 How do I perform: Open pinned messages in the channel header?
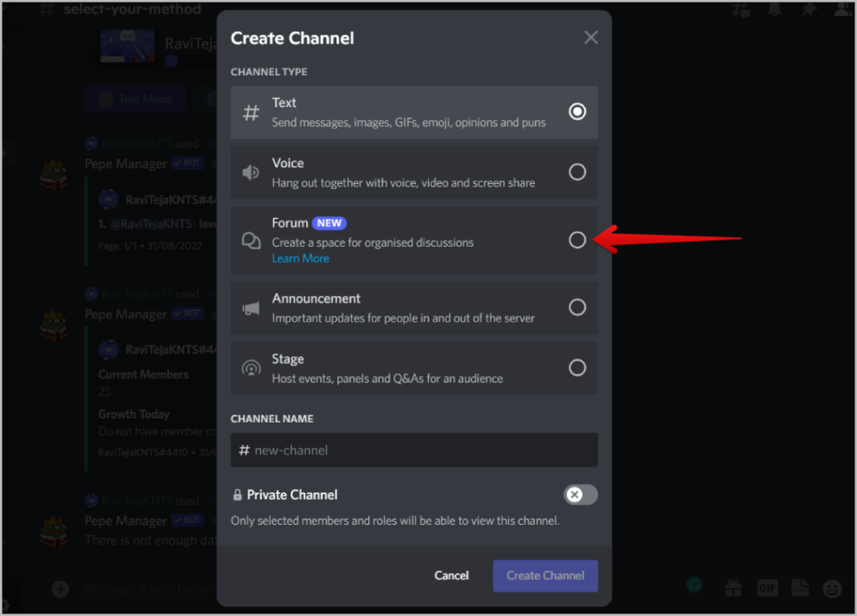coord(808,9)
